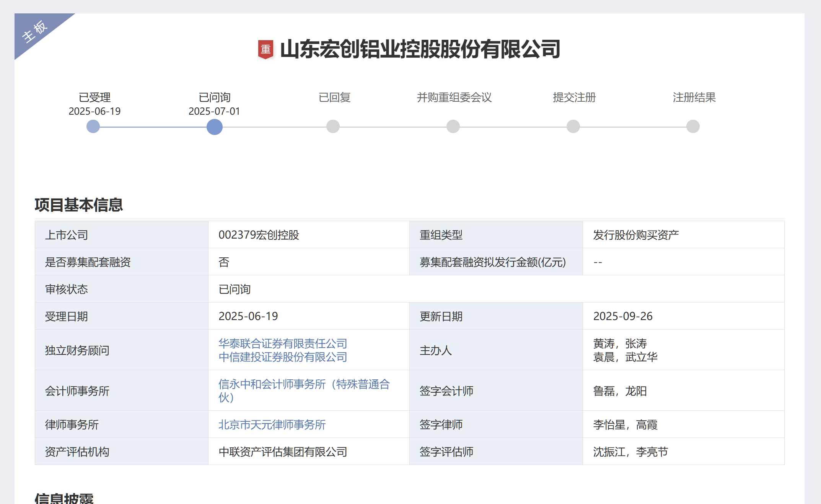The width and height of the screenshot is (821, 504).
Task: Click the 注册结果 timeline dot
Action: point(693,127)
